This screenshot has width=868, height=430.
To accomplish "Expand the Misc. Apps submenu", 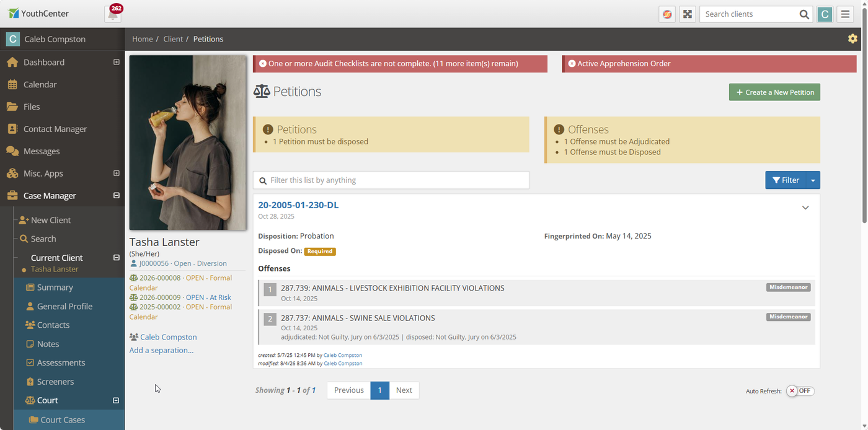I will tap(116, 173).
